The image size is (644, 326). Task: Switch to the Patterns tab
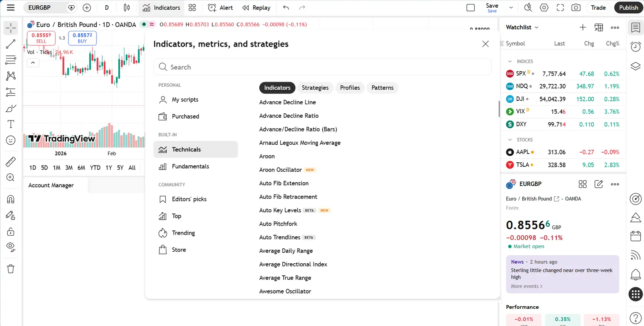tap(382, 88)
